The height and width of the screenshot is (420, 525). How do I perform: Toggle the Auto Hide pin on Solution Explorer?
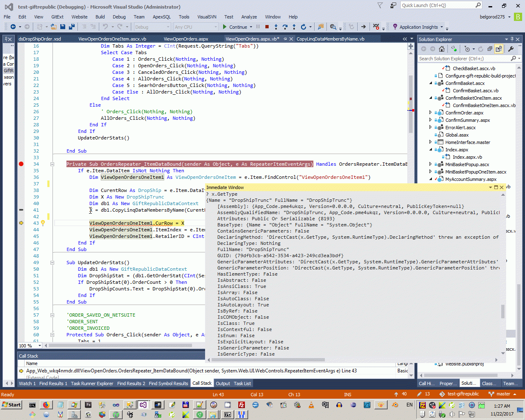[512, 39]
